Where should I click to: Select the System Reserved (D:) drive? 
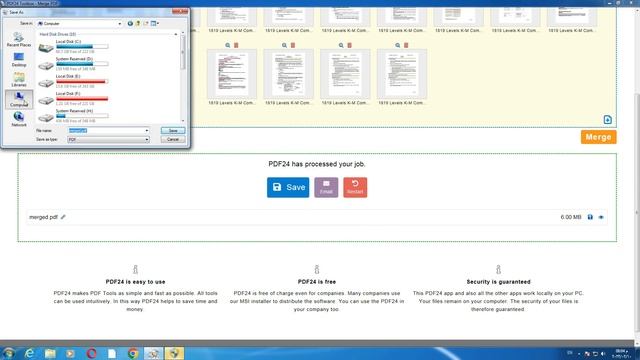[x=73, y=64]
